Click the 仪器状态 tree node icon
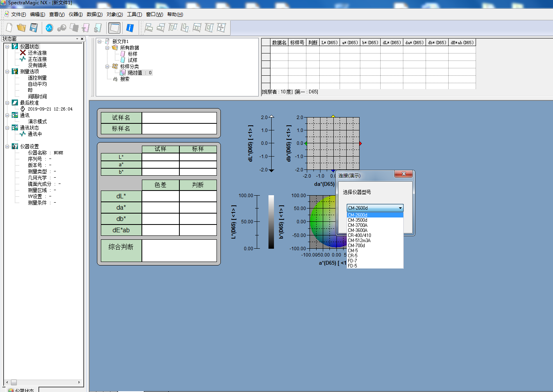 pyautogui.click(x=15, y=46)
